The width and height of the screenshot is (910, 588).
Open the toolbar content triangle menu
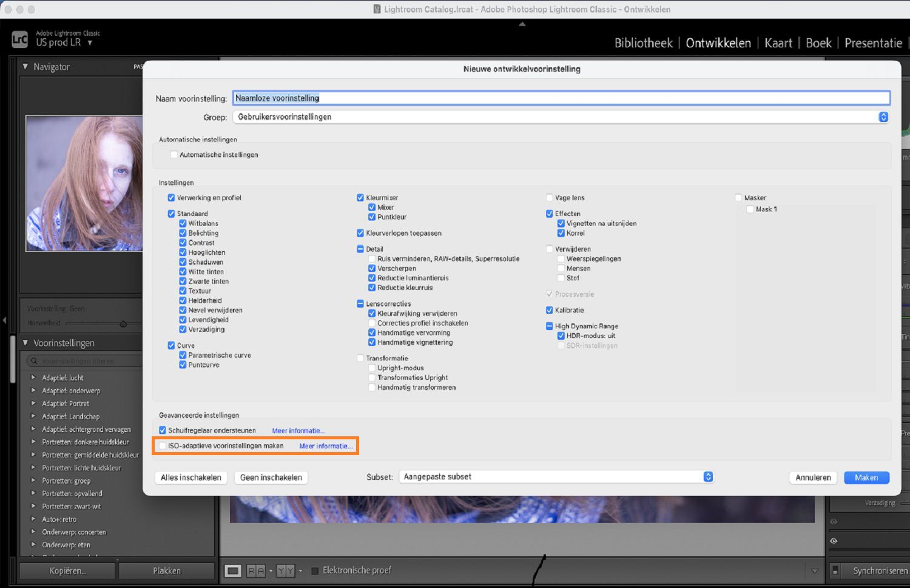tap(815, 571)
